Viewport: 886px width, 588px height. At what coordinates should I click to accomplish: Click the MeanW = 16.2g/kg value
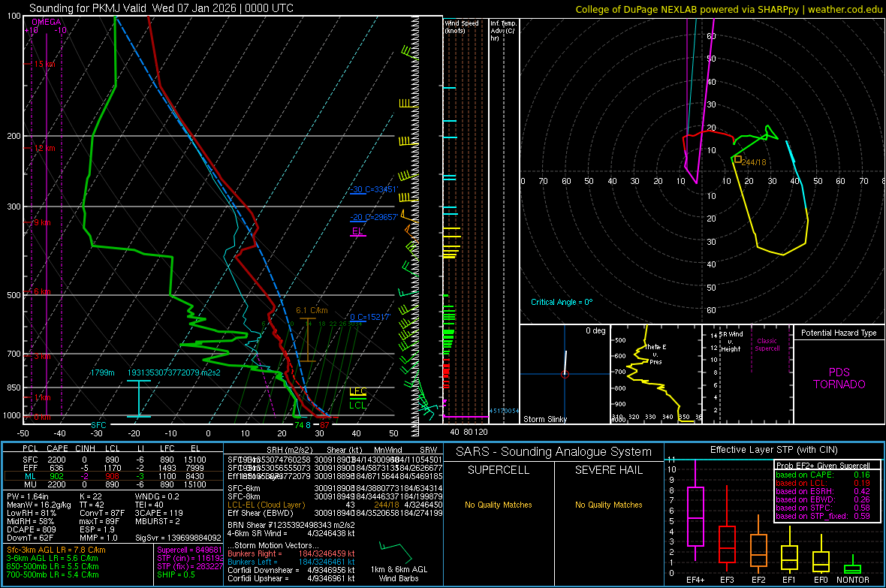coord(39,505)
